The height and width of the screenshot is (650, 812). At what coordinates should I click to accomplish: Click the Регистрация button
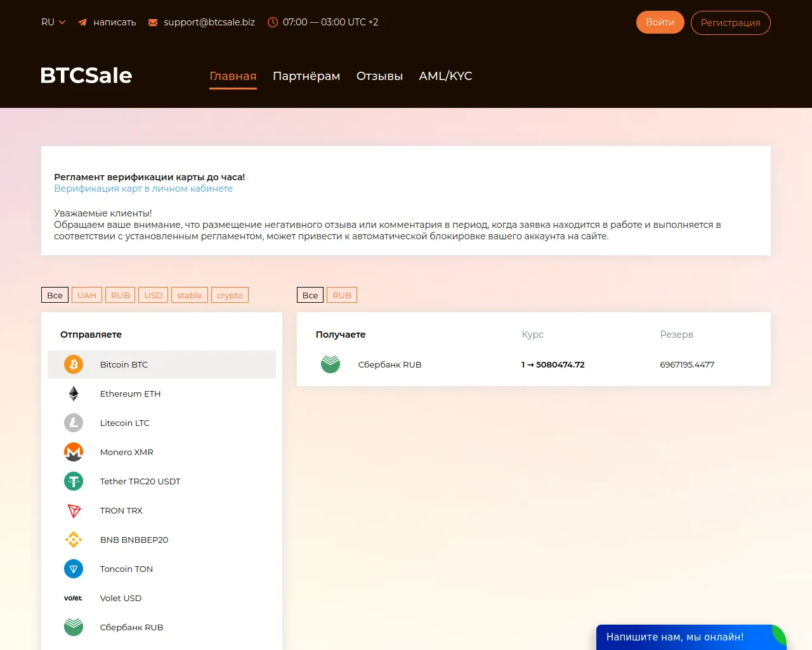(x=730, y=23)
